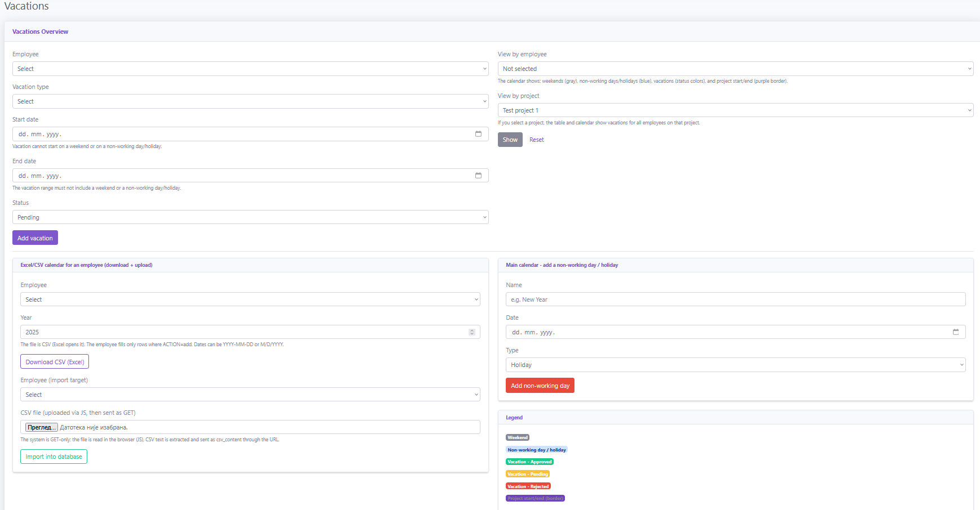This screenshot has width=980, height=510.
Task: Click the Year field spinner arrows
Action: pos(472,332)
